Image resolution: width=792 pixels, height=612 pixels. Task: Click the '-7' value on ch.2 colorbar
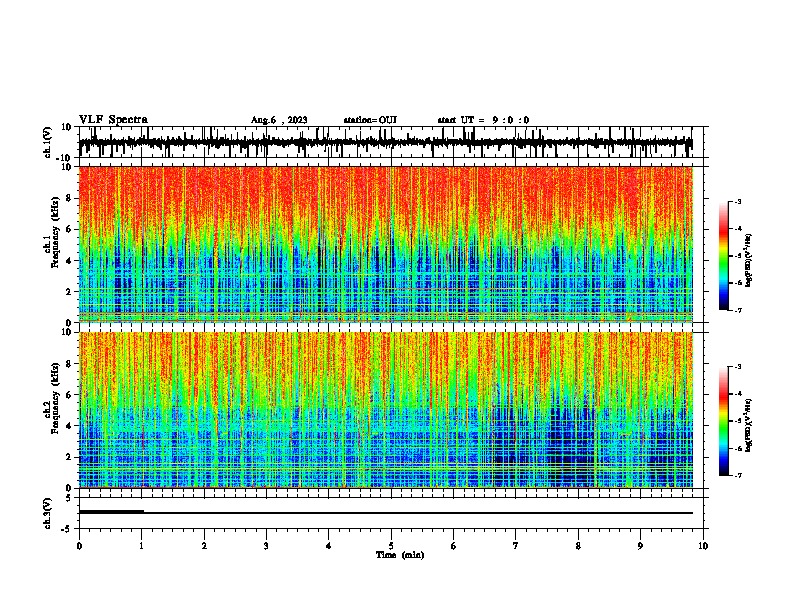click(x=737, y=476)
